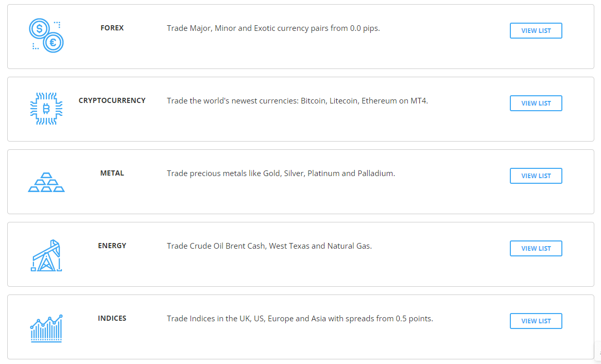The width and height of the screenshot is (601, 364).
Task: Click the Indices spreads from 0.5 points text
Action: [x=300, y=319]
